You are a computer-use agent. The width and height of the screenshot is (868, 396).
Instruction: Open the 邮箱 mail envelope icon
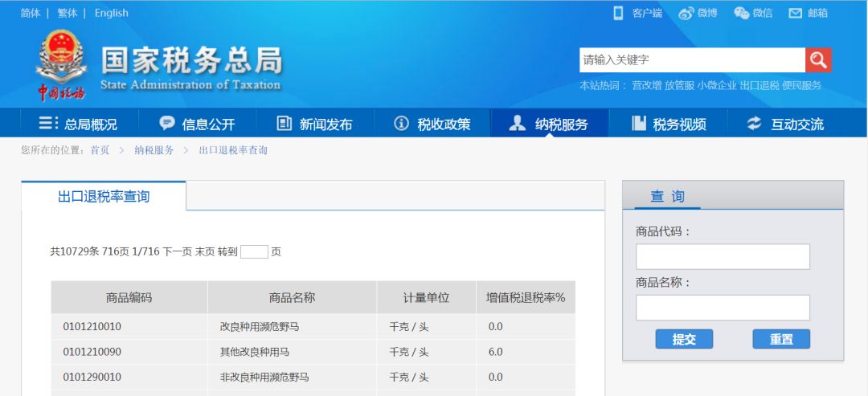coord(795,14)
